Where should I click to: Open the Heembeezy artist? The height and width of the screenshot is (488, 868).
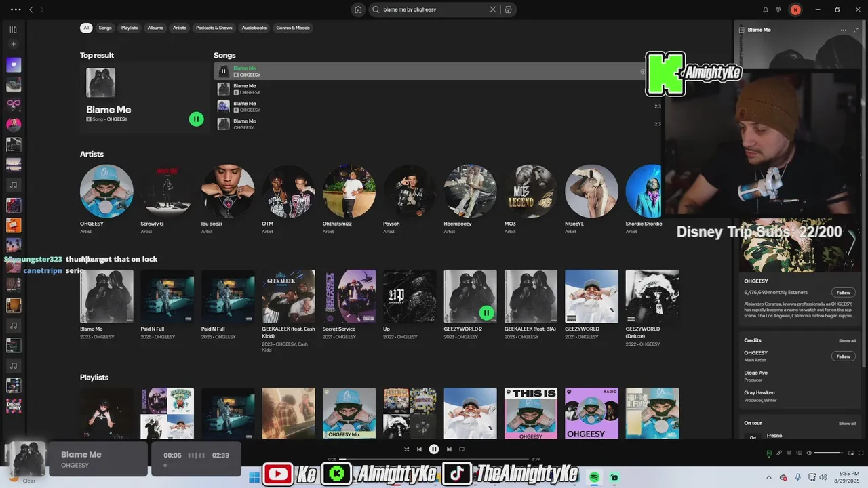(470, 191)
